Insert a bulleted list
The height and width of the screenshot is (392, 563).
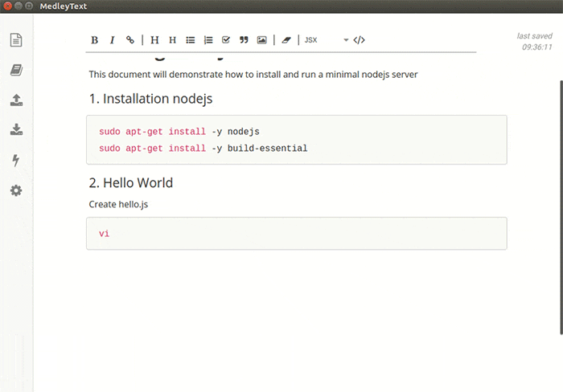191,40
